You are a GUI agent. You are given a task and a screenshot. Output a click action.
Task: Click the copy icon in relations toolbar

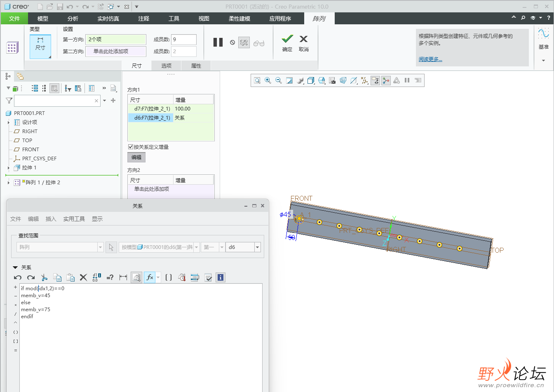57,277
